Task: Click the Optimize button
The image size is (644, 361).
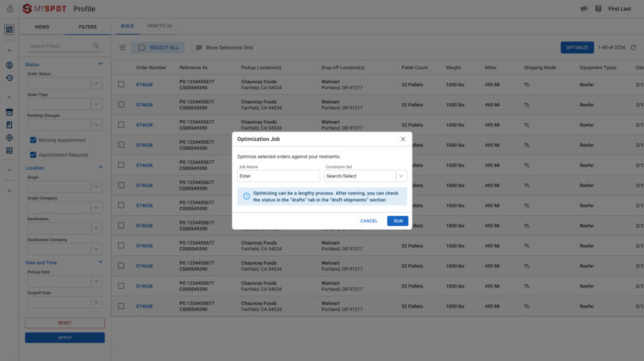Action: tap(577, 48)
